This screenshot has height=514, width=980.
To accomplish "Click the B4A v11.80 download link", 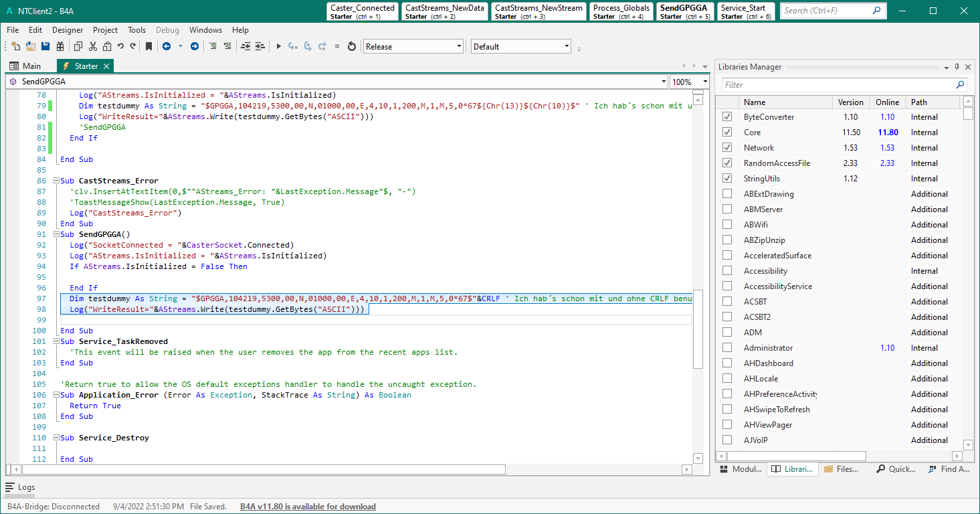I will (308, 507).
